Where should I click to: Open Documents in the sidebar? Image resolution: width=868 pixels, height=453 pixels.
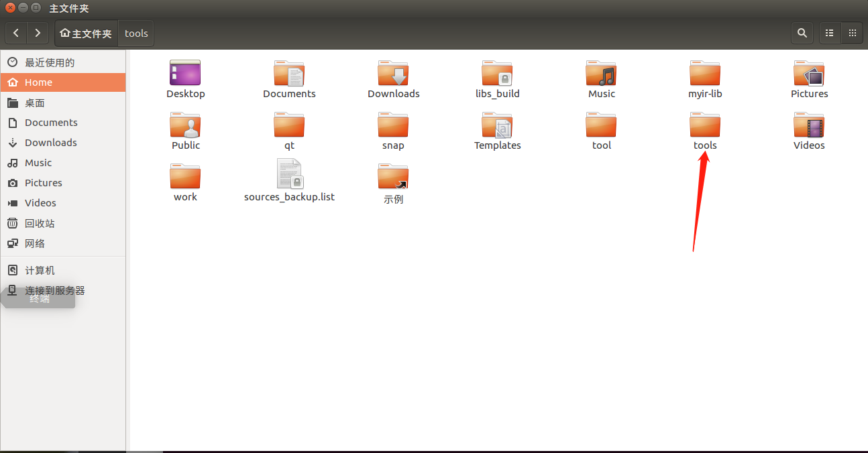63,123
